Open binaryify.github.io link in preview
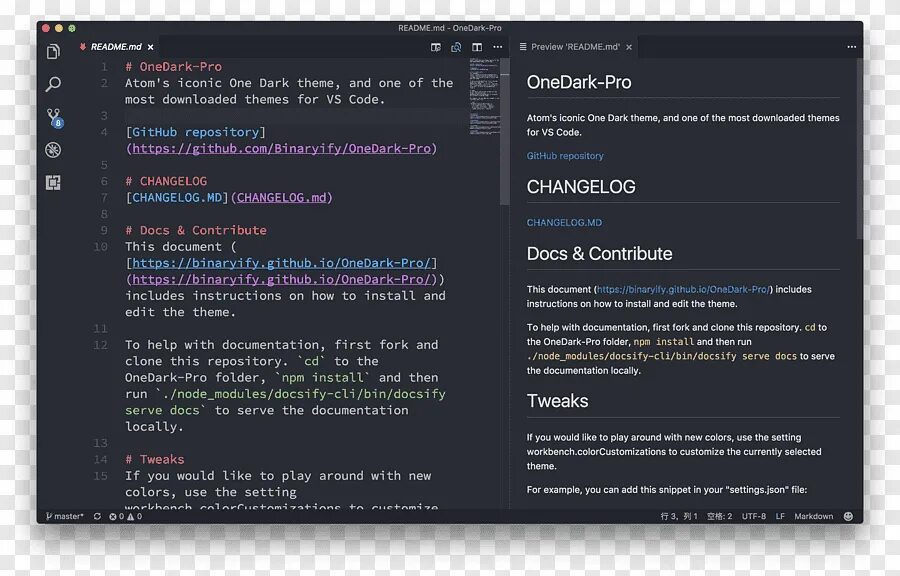The image size is (900, 576). click(684, 290)
